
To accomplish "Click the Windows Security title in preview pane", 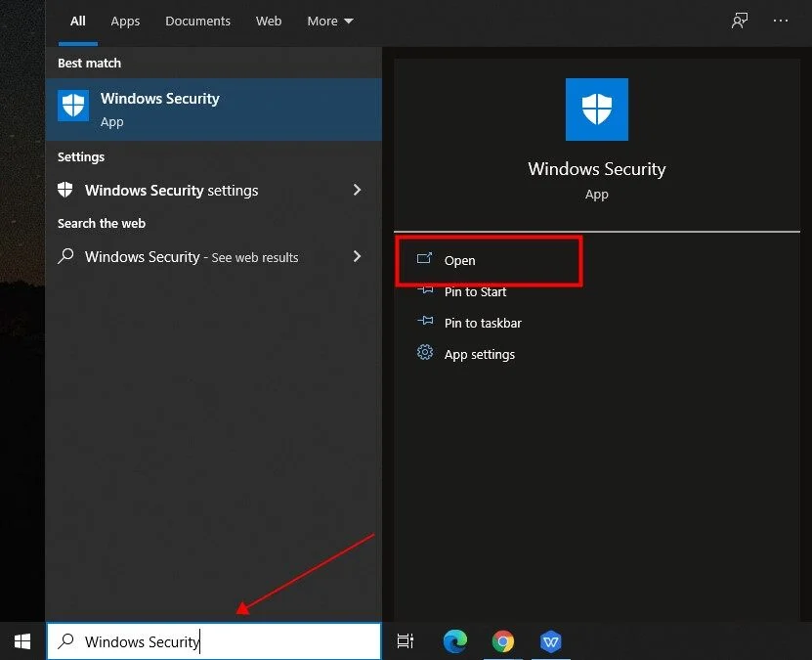I will (597, 169).
